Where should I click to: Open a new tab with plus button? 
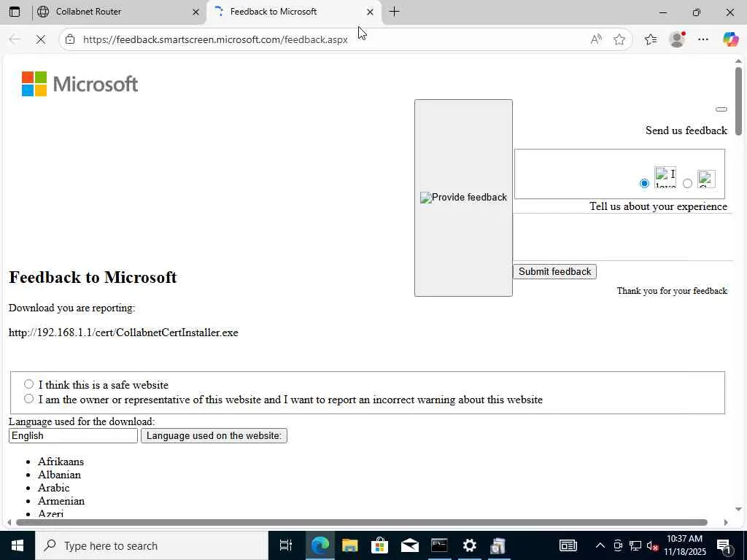(x=394, y=12)
